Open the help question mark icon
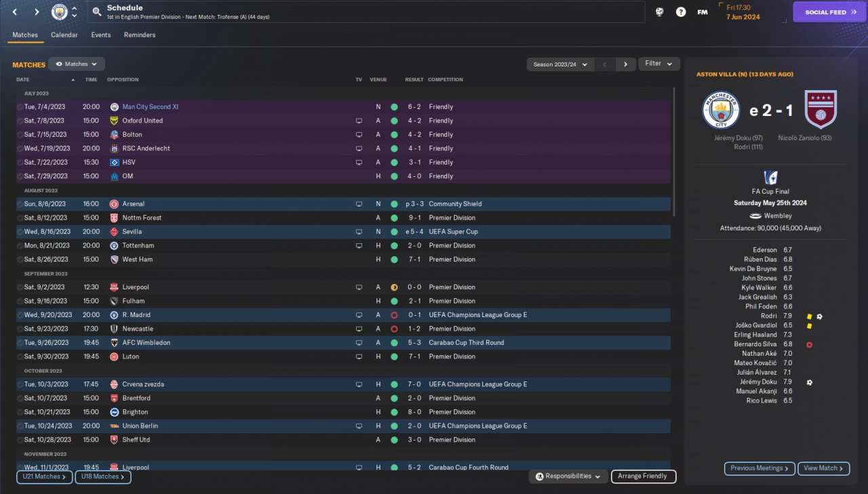The height and width of the screenshot is (494, 868). point(681,12)
